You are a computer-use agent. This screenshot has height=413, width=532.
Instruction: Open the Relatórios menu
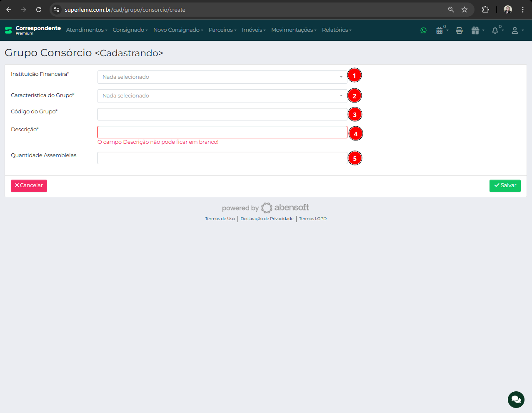[336, 30]
